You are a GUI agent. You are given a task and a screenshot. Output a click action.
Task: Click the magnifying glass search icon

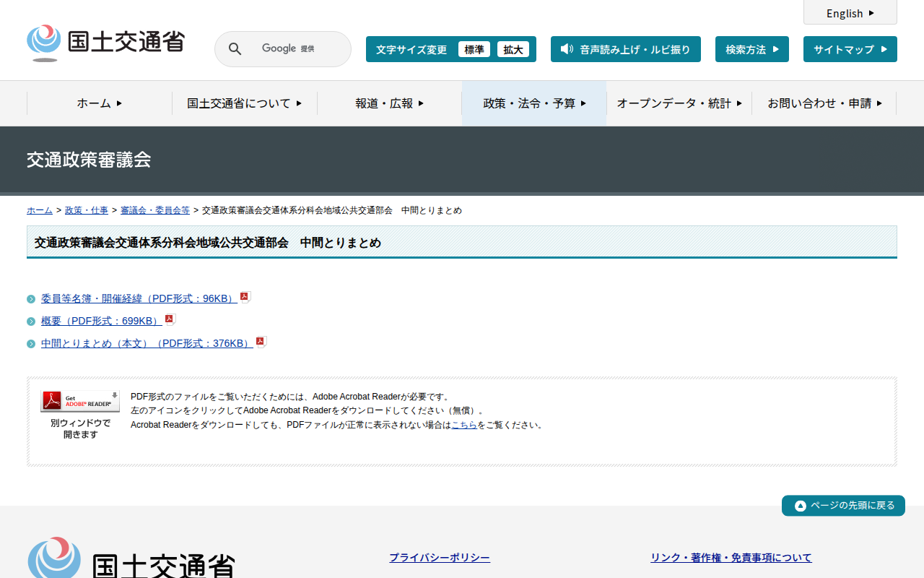235,49
